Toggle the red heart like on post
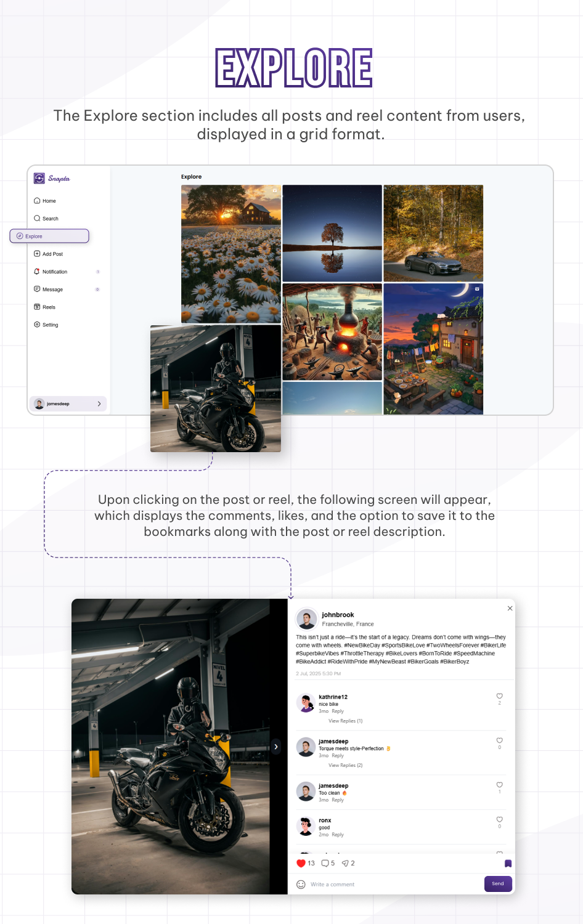 (301, 863)
